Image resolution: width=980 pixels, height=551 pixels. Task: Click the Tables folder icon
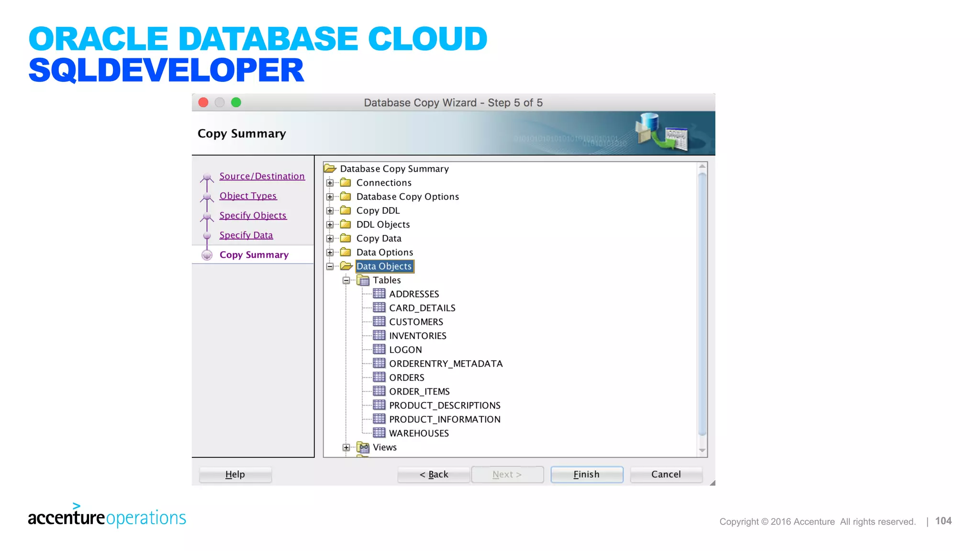pos(363,280)
